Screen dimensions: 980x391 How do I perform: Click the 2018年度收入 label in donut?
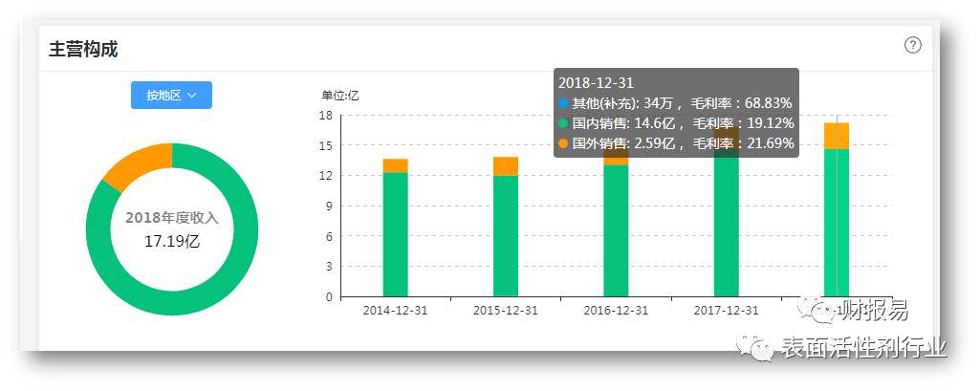[x=172, y=218]
